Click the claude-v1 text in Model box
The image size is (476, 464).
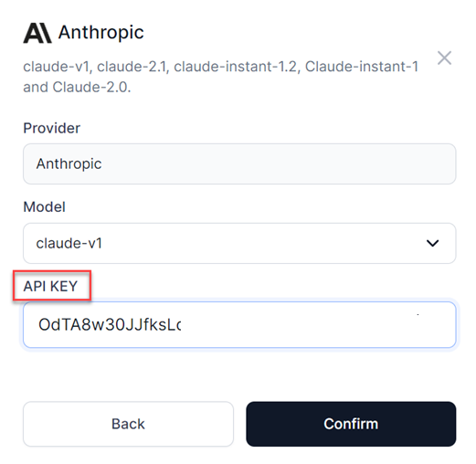click(69, 243)
